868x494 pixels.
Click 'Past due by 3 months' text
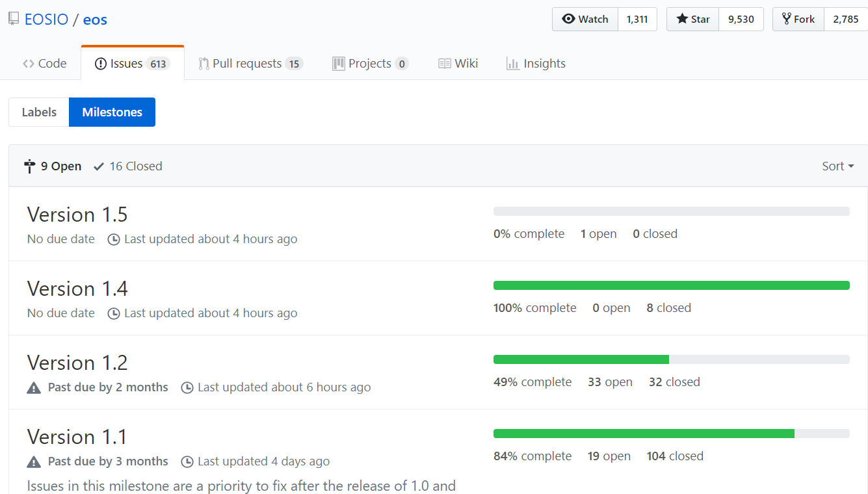[x=108, y=461]
